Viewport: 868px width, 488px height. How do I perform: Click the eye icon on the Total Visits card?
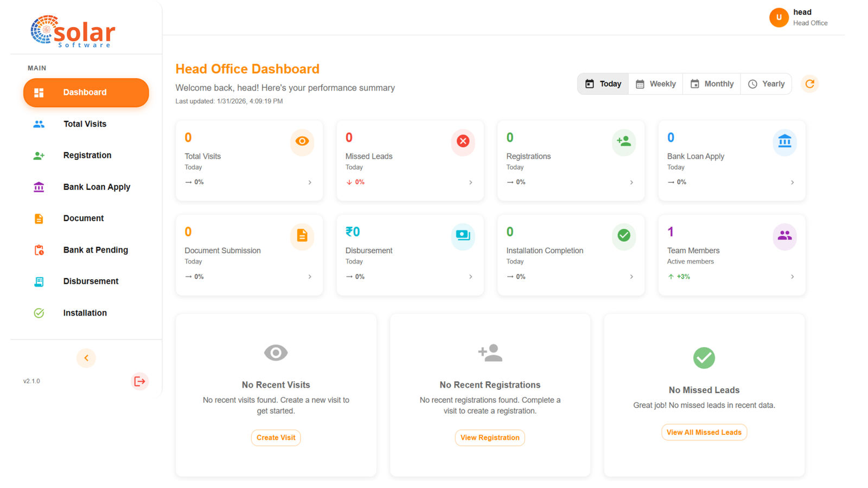(302, 142)
